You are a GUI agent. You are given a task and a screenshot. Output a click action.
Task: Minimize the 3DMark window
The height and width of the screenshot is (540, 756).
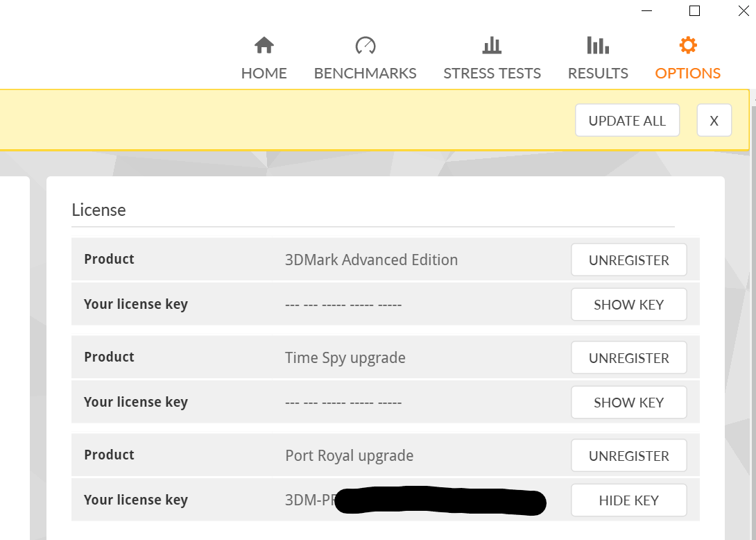646,10
